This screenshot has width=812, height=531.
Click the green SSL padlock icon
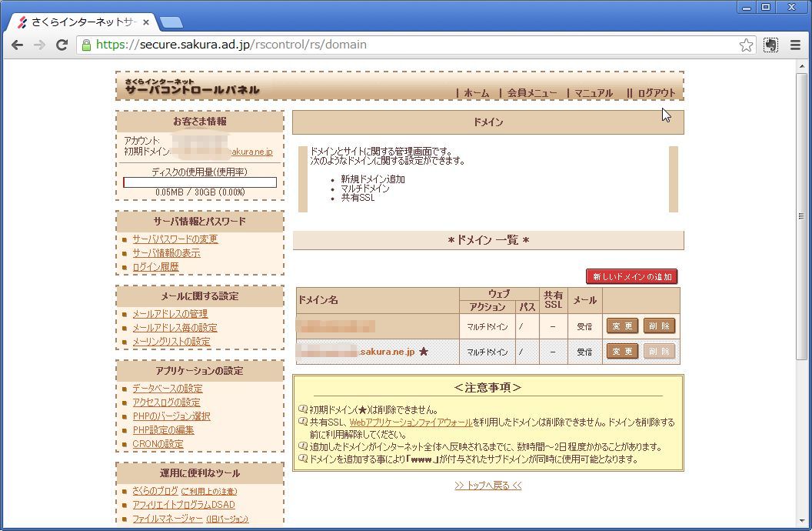pyautogui.click(x=86, y=45)
